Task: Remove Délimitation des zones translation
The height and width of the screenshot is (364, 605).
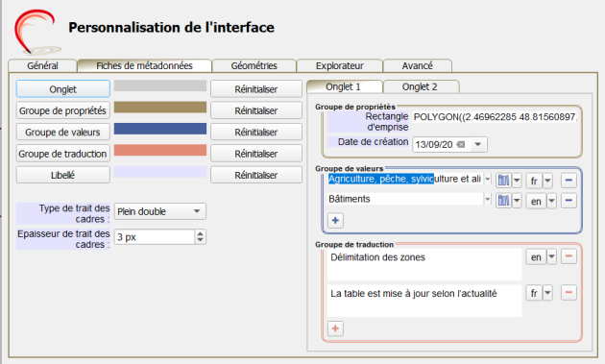Action: click(x=569, y=256)
